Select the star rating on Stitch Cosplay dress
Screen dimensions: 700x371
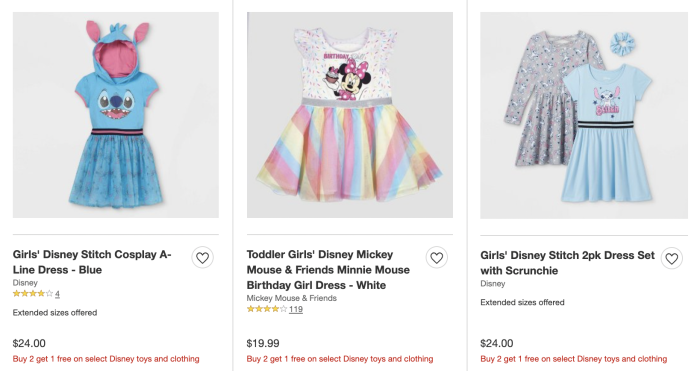click(33, 293)
